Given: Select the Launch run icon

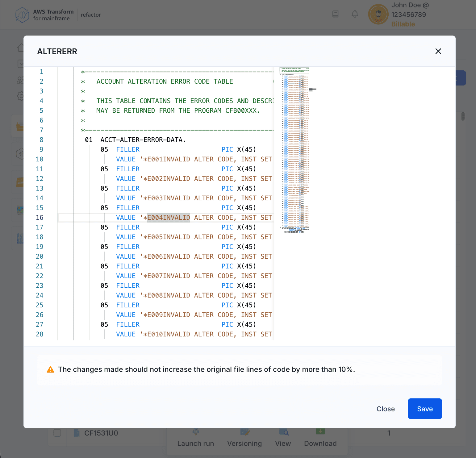Looking at the screenshot, I should [196, 432].
